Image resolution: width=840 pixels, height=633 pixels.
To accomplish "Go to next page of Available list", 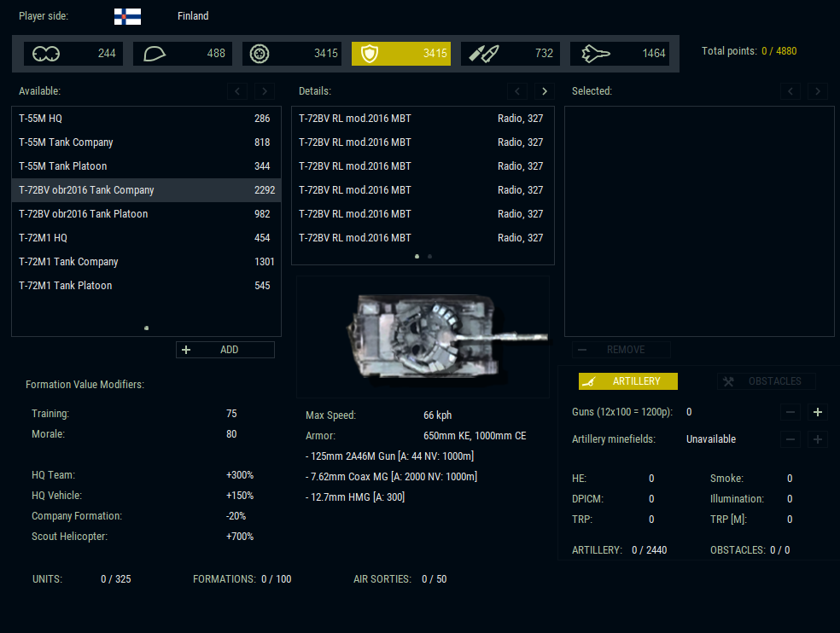I will click(x=264, y=91).
